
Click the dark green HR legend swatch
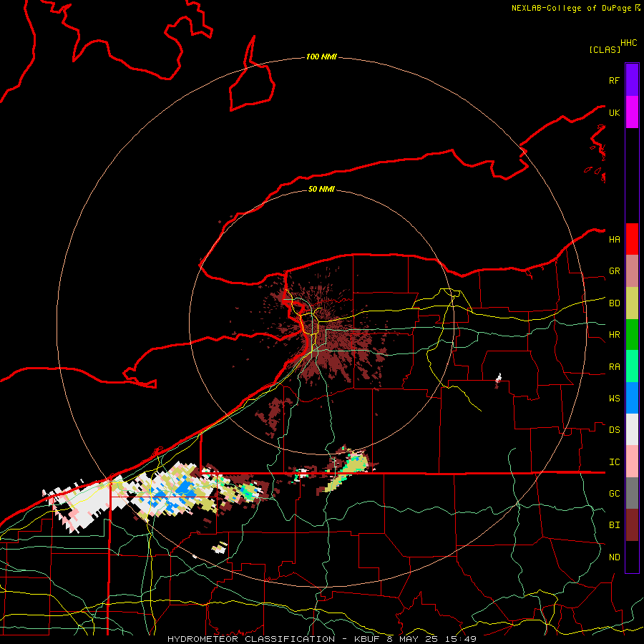tap(632, 335)
